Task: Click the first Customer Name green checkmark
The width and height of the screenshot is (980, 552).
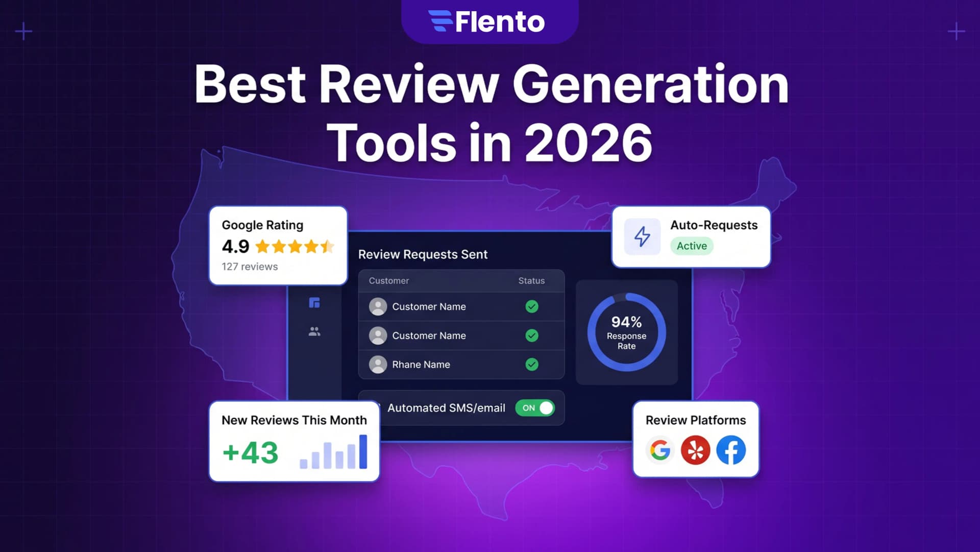Action: click(x=532, y=306)
